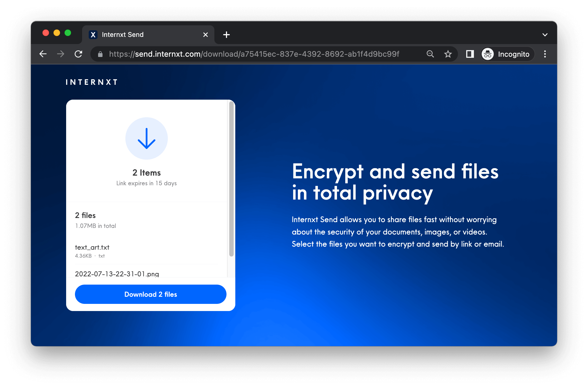Open a new tab with plus button
The width and height of the screenshot is (588, 387).
tap(226, 35)
